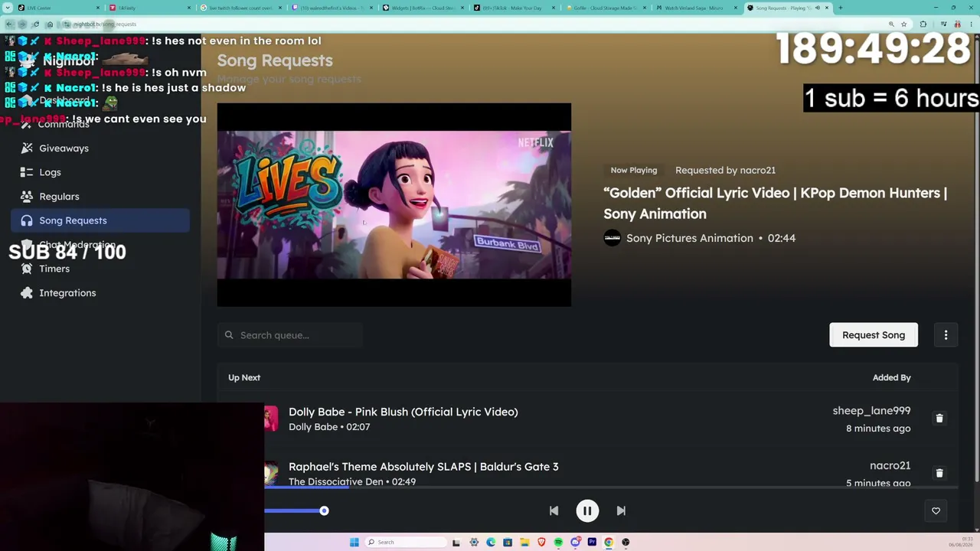Image resolution: width=980 pixels, height=551 pixels.
Task: Launch Microsoft Edge from the taskbar
Action: tap(491, 542)
